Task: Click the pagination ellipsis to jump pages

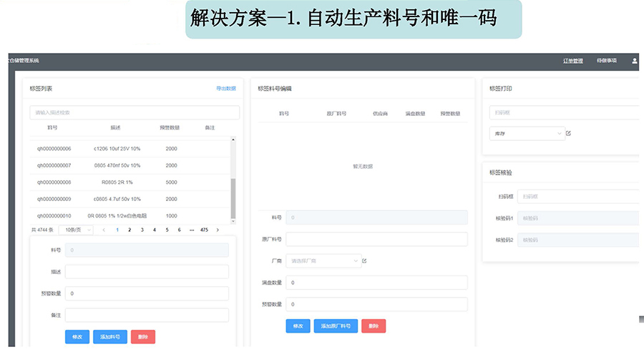Action: [191, 230]
